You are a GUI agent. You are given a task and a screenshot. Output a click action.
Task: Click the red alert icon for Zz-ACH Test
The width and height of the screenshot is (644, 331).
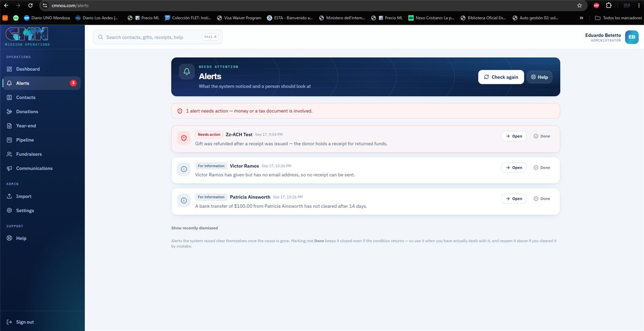click(x=184, y=138)
